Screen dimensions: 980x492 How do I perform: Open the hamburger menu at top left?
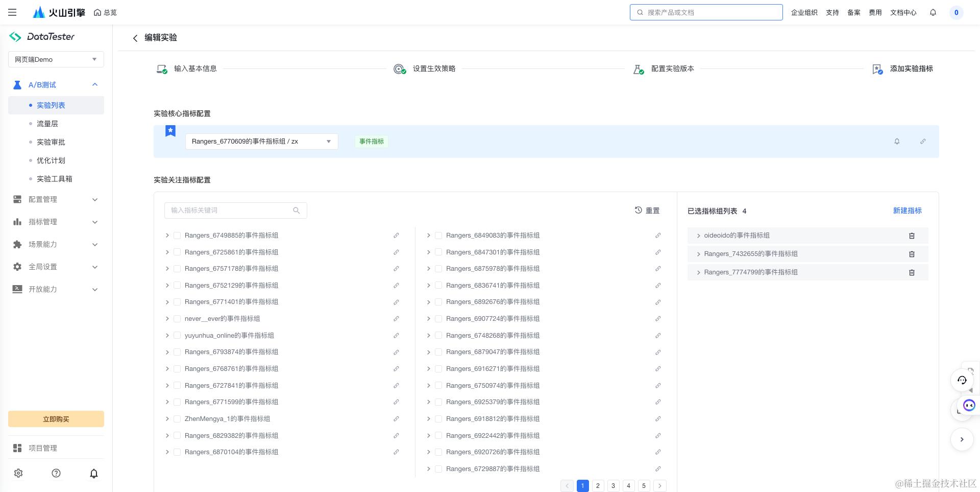[x=12, y=12]
